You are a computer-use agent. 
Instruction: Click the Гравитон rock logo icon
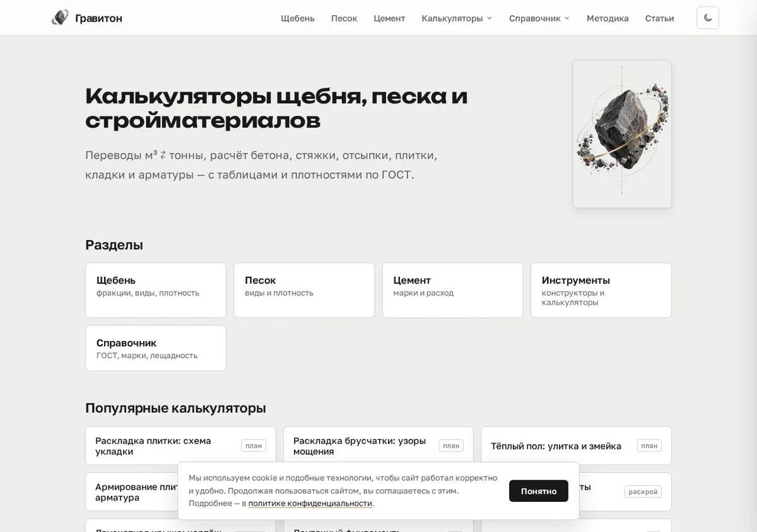point(60,18)
